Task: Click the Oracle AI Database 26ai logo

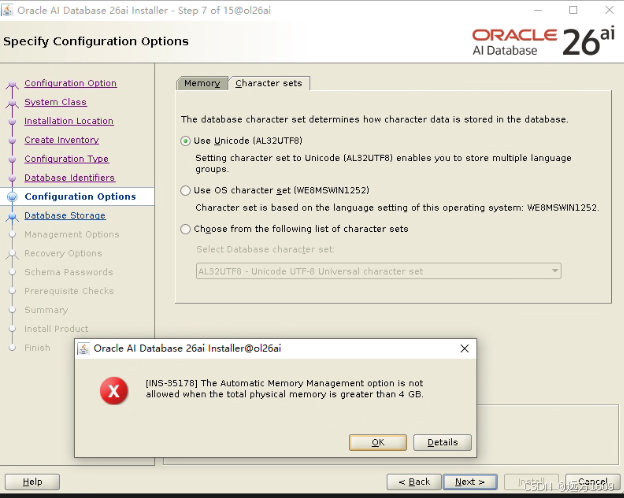Action: (543, 41)
